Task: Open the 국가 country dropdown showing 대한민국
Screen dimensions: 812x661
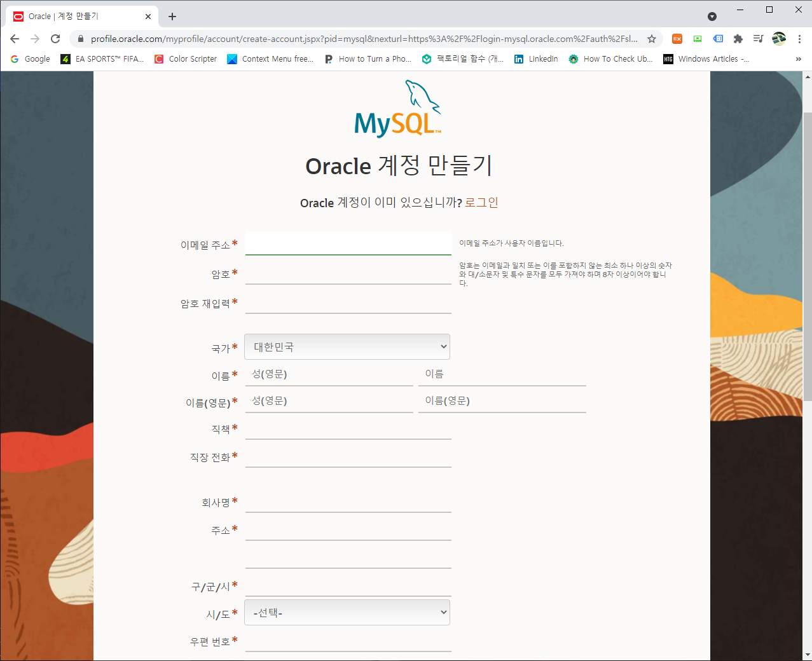Action: pos(347,347)
